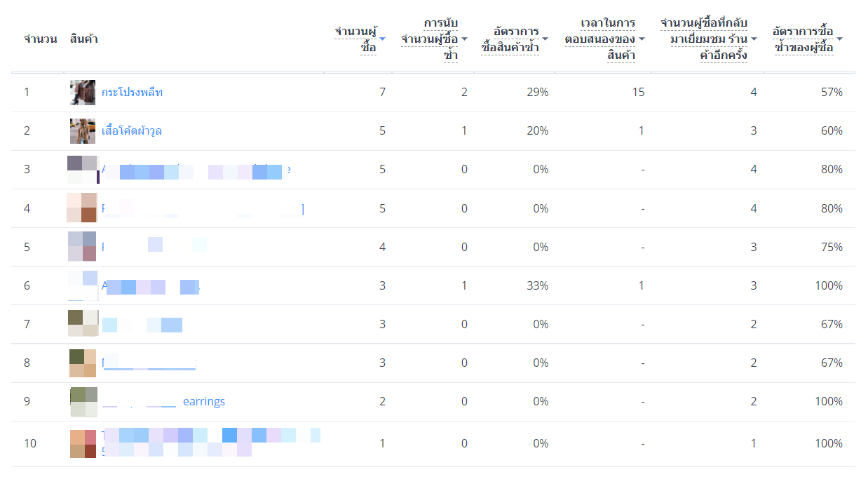Click the product thumbnail in row 7

tap(83, 324)
